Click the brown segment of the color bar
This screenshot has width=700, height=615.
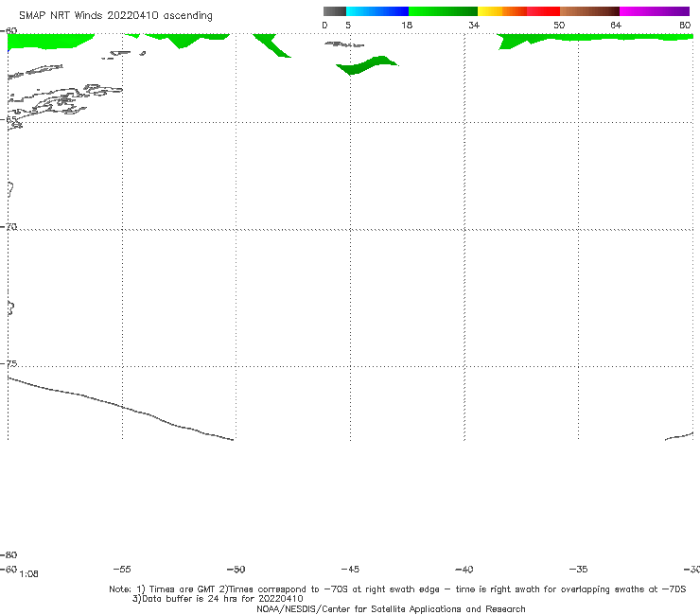589,11
